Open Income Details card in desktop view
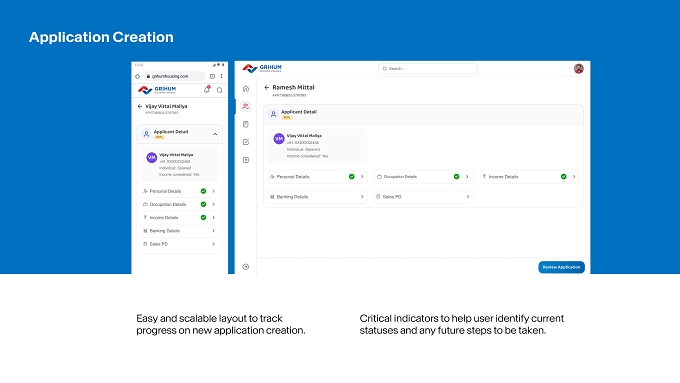 click(x=530, y=177)
